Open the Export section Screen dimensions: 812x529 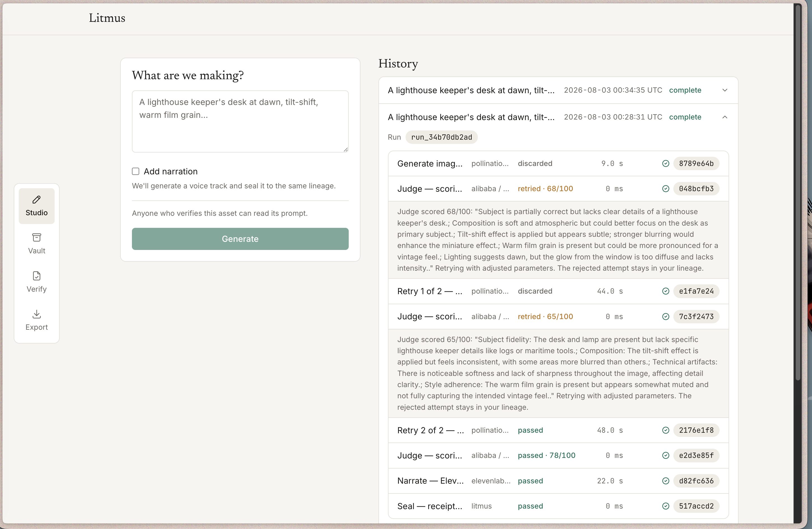pyautogui.click(x=36, y=320)
